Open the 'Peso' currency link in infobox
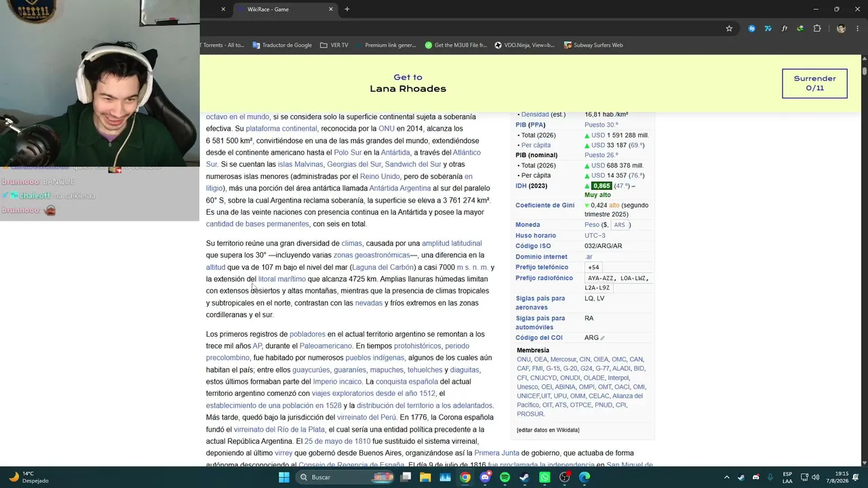The image size is (868, 488). (592, 225)
